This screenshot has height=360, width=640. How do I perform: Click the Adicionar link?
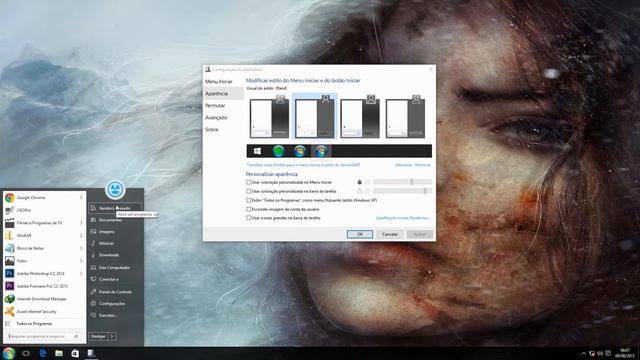click(404, 165)
